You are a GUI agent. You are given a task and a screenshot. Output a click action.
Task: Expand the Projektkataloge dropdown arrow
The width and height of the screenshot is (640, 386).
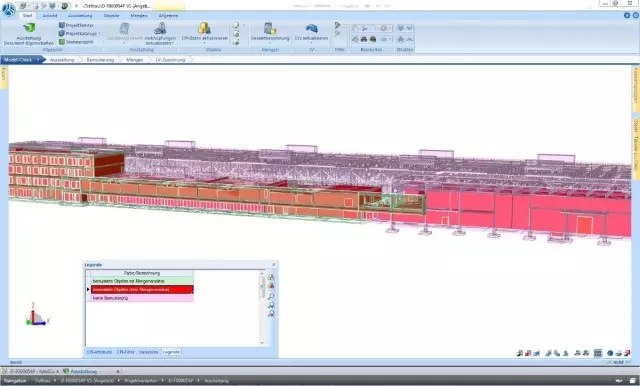pos(100,33)
